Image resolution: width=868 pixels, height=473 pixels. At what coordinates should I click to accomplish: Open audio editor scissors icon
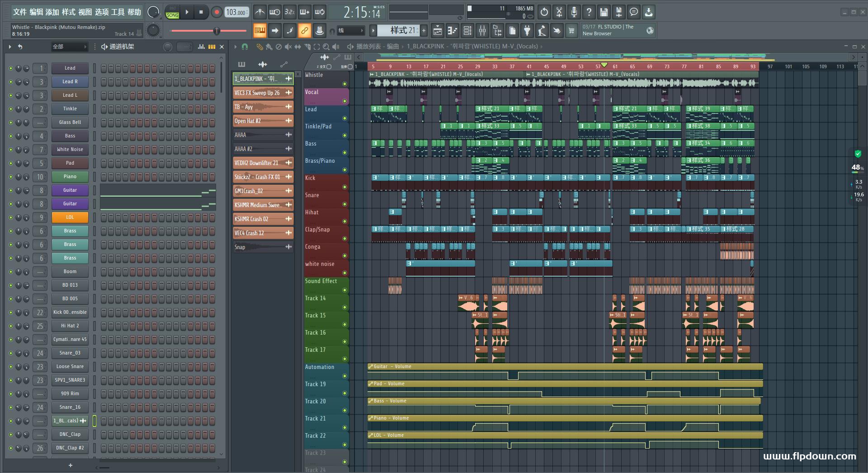pos(559,12)
